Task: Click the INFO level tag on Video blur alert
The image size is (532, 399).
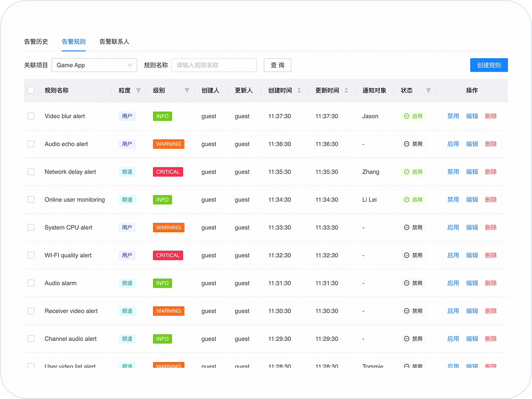Action: point(162,116)
